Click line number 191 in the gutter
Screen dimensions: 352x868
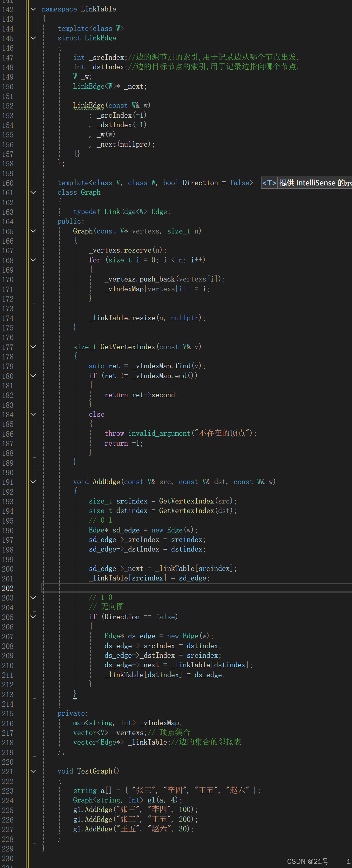coord(8,482)
